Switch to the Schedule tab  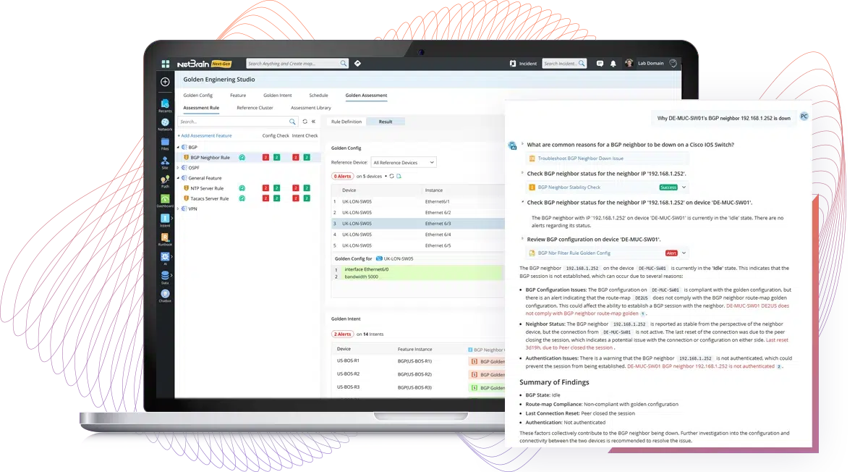(318, 96)
